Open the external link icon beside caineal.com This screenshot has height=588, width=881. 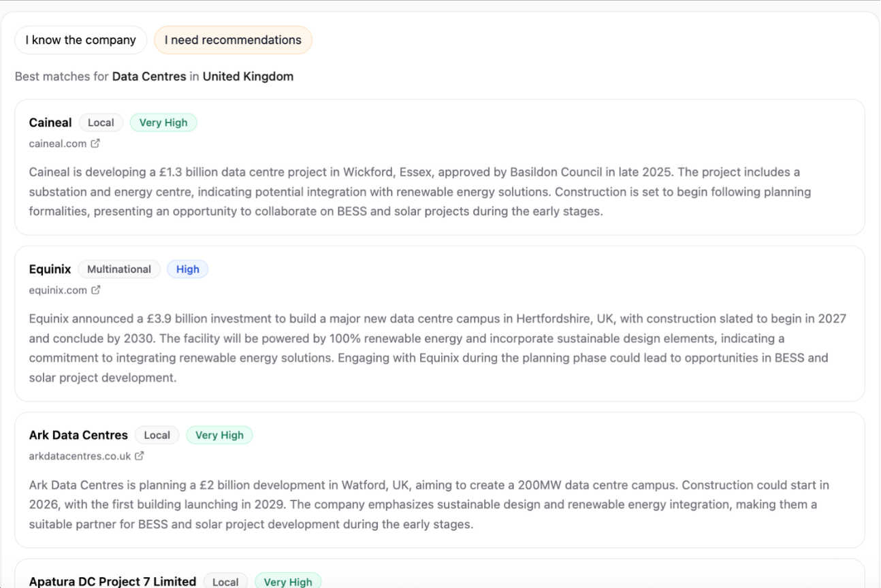(95, 144)
